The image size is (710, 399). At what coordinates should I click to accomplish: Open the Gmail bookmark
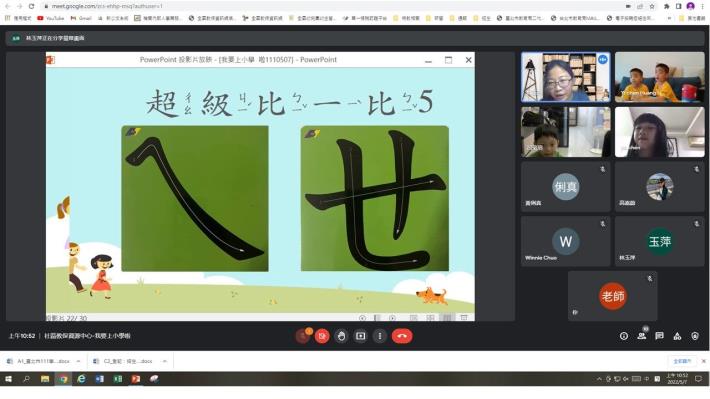(81, 18)
